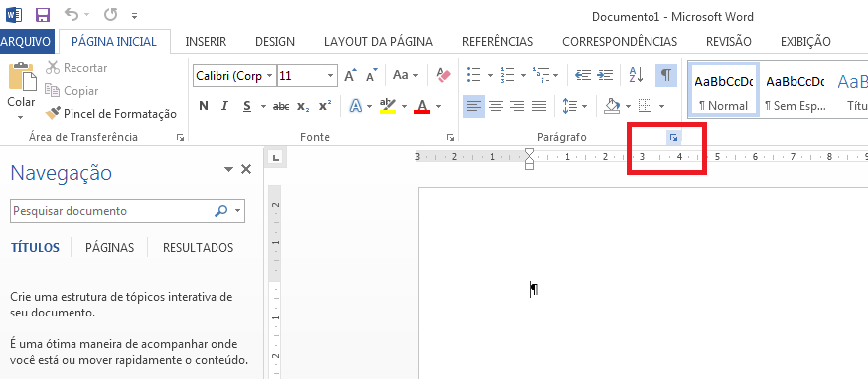Click the search magnifier icon
This screenshot has width=868, height=379.
(220, 210)
